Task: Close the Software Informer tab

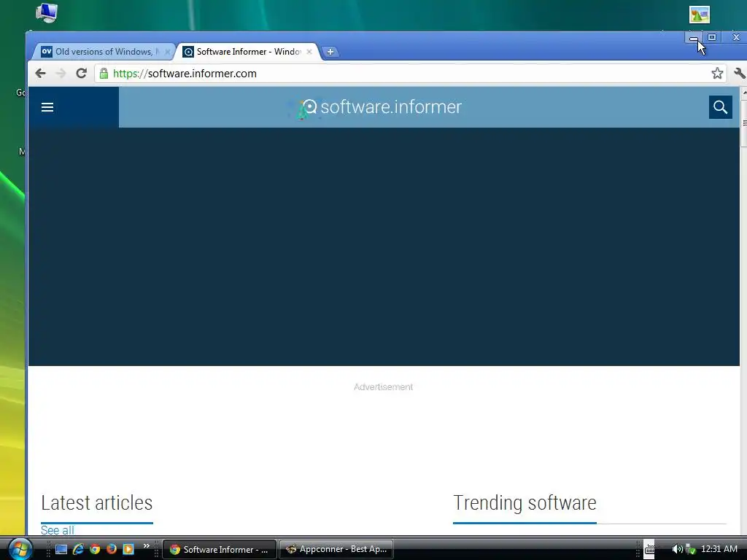Action: coord(309,52)
